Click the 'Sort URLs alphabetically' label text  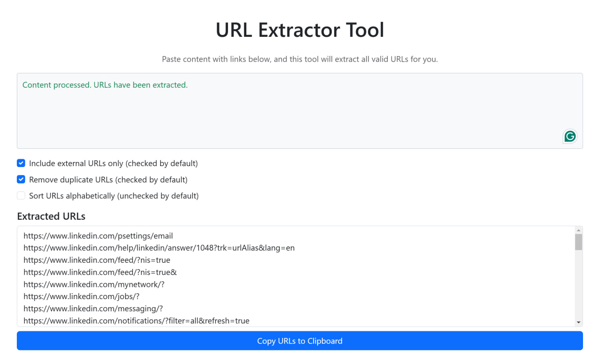114,196
